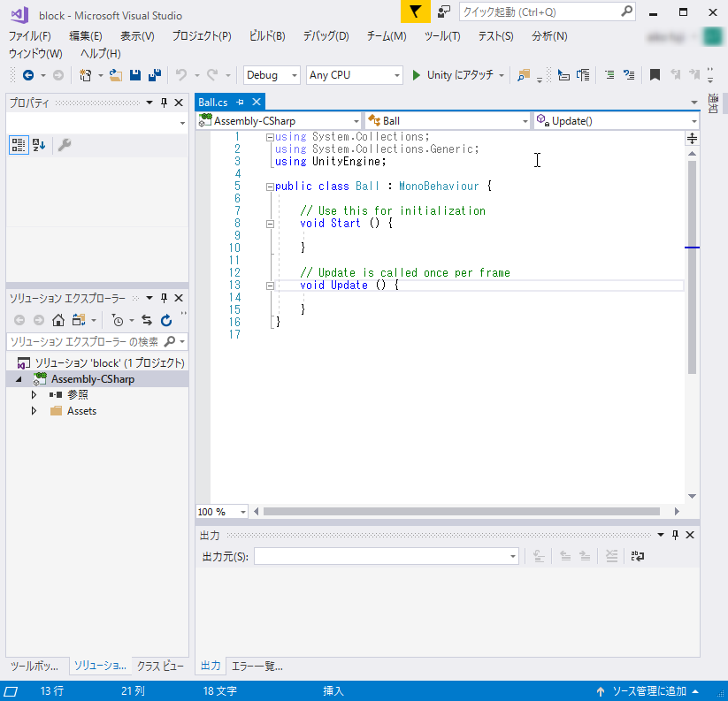Viewport: 728px width, 701px height.
Task: Click the uncomment lines icon
Action: tap(629, 74)
